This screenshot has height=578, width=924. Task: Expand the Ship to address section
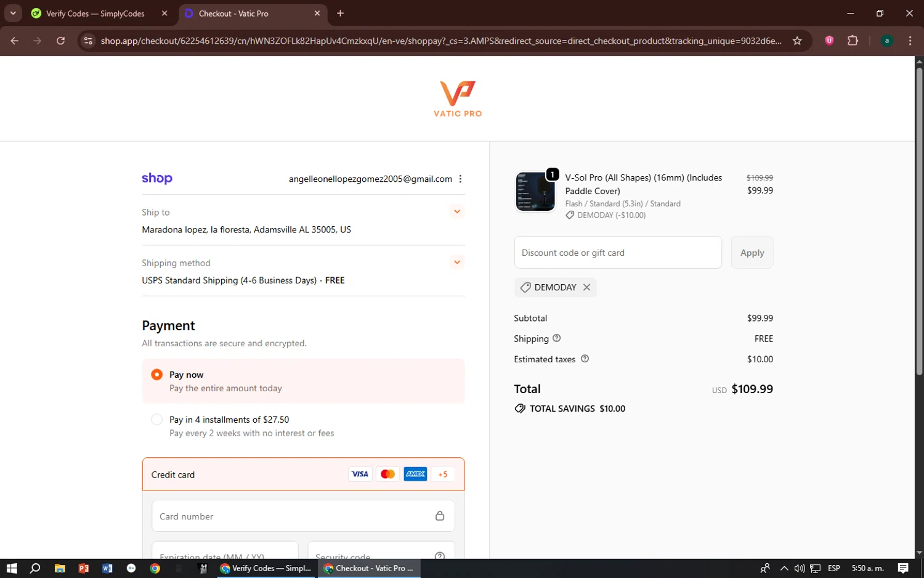[457, 211]
